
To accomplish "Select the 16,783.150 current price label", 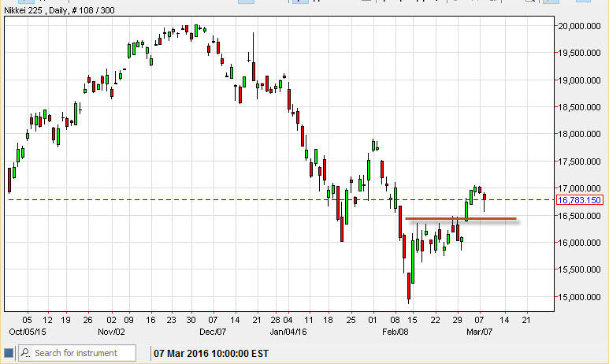I will coord(579,200).
